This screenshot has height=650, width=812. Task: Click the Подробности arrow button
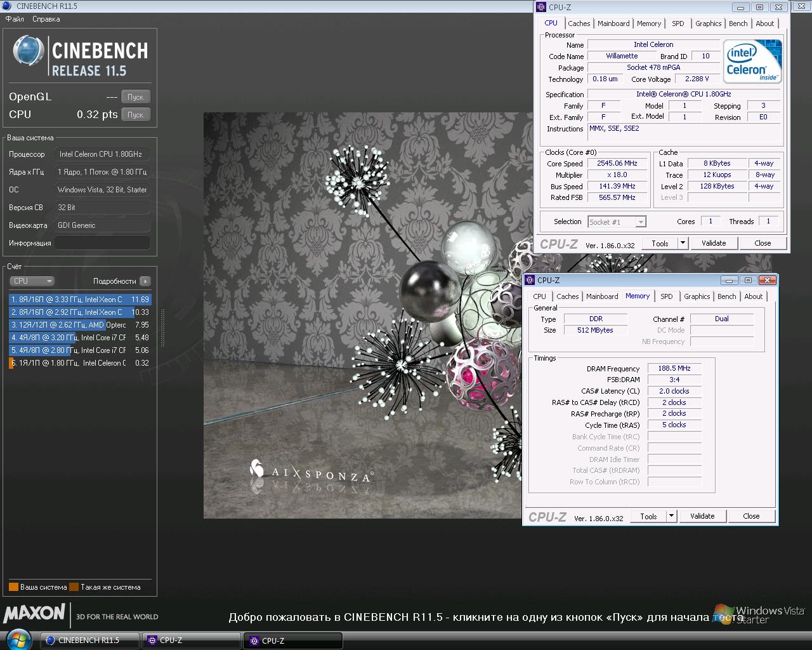pyautogui.click(x=145, y=281)
